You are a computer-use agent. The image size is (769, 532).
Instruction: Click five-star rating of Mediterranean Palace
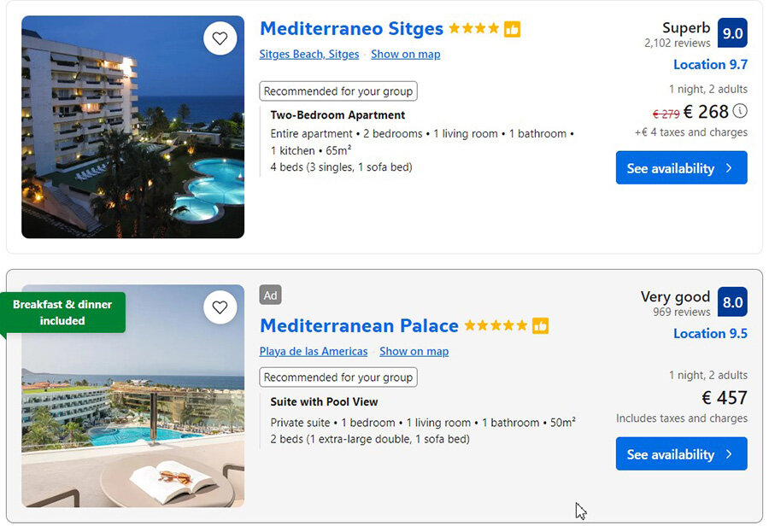pos(496,325)
